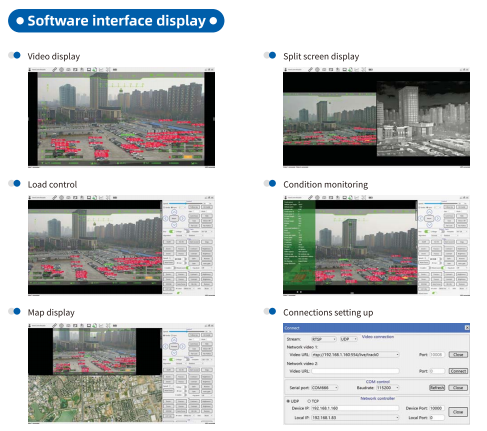Click down arrow in Load control panel
Screen dimensions: 487x431
point(174,225)
